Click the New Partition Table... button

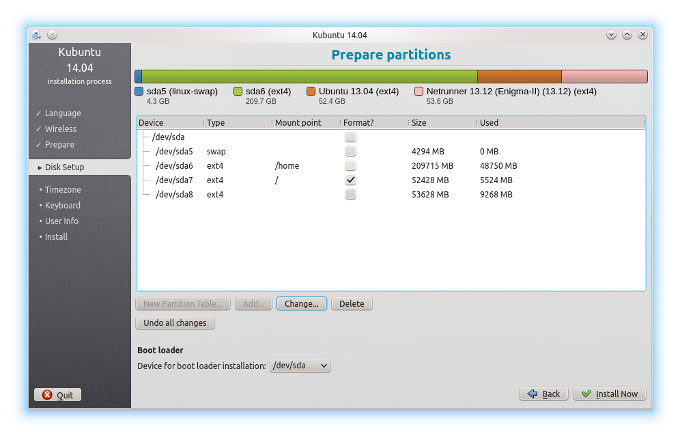point(183,304)
